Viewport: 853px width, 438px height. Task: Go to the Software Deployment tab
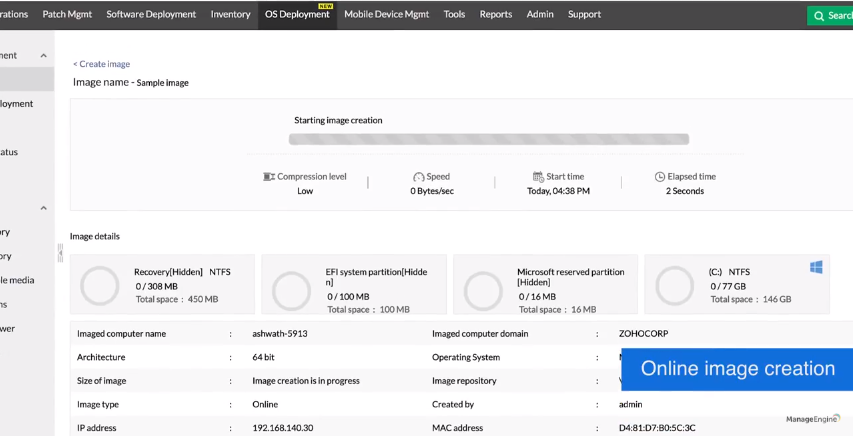coord(152,14)
